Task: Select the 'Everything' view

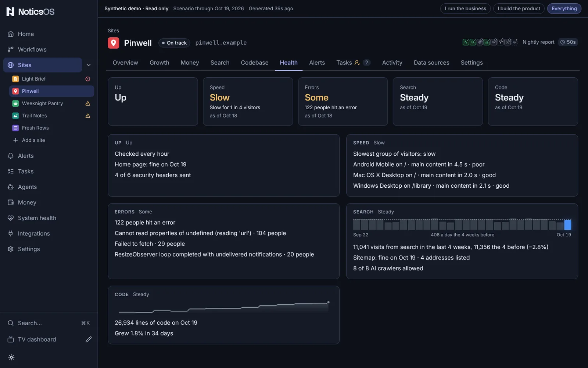Action: point(564,8)
